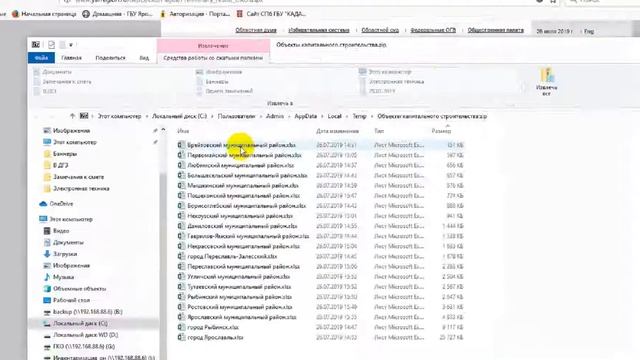
Task: Choose Замечания к смете in ribbon extract list
Action: pyautogui.click(x=62, y=82)
